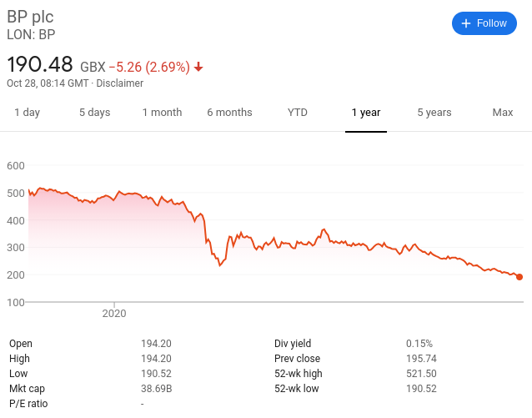
Task: Open the Disclaimer link
Action: [120, 83]
